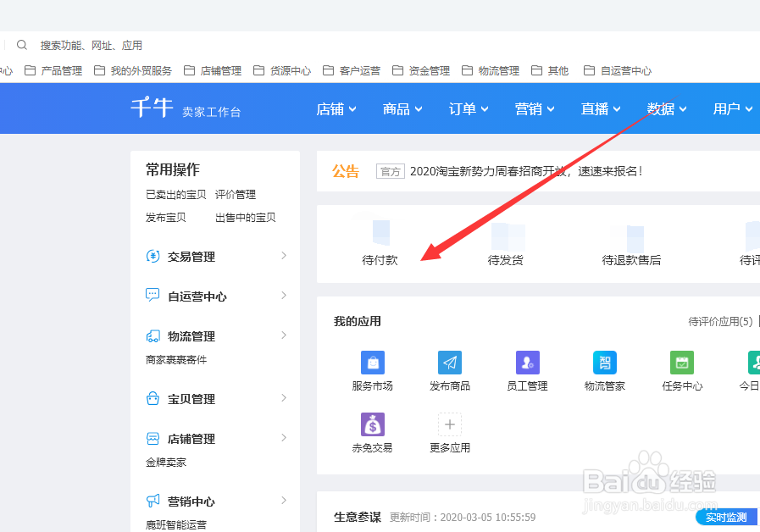Open the 服务市场 app icon

(373, 362)
